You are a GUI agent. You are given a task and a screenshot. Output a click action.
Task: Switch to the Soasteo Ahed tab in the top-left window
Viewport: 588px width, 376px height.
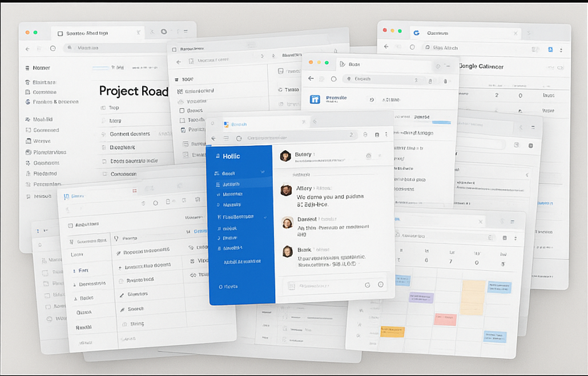(x=86, y=33)
